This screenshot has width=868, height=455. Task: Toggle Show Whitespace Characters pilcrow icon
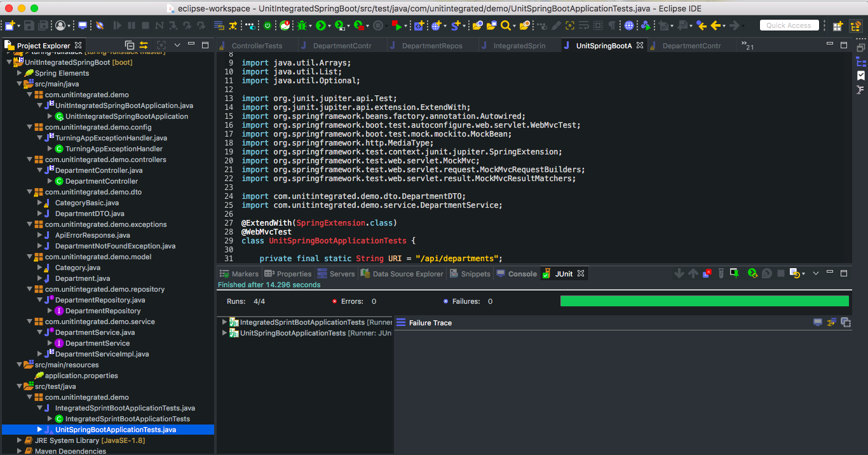611,25
